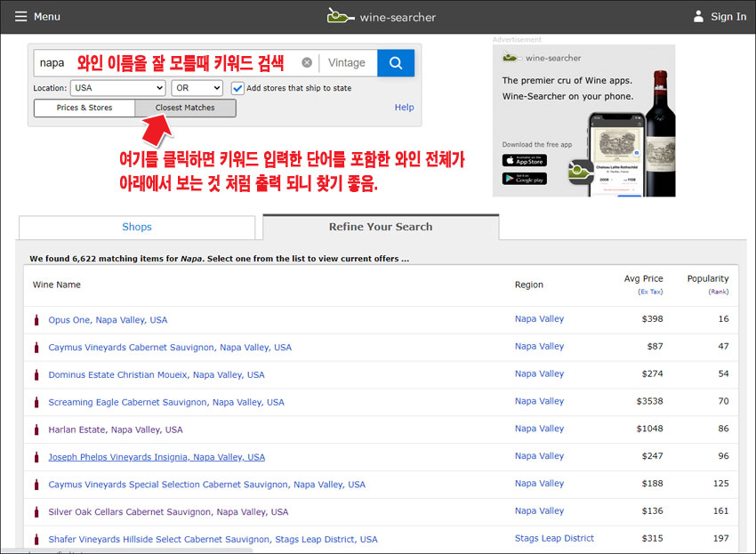Open the Location USA dropdown

[x=118, y=88]
